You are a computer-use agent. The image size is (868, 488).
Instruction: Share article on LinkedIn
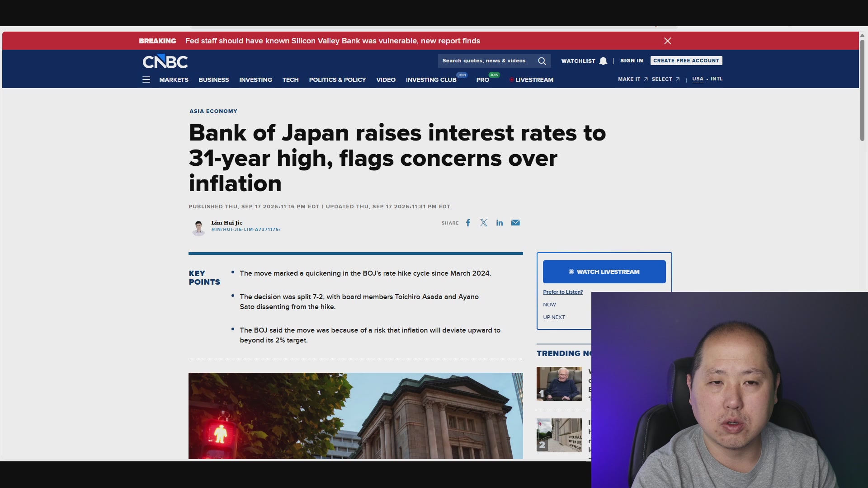tap(500, 223)
